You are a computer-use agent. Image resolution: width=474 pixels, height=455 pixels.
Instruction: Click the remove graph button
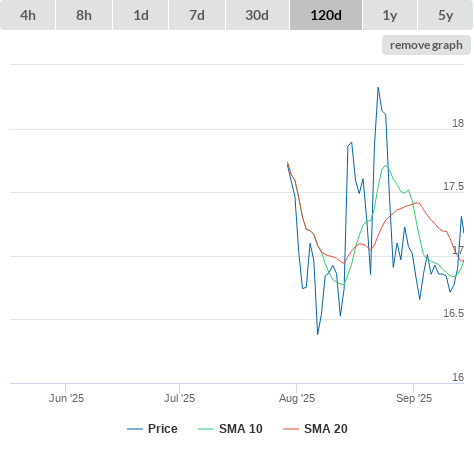pos(426,45)
